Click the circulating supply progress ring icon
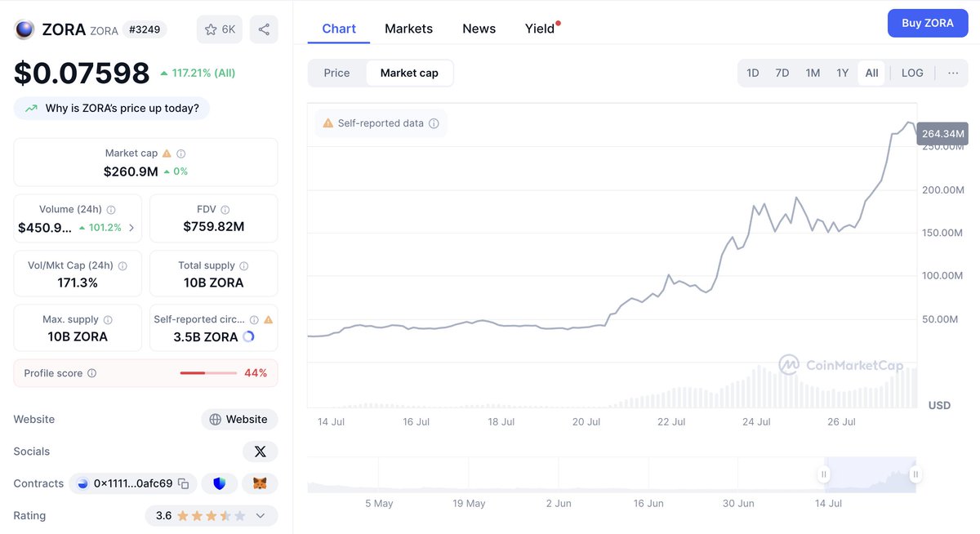Image resolution: width=980 pixels, height=534 pixels. coord(249,337)
